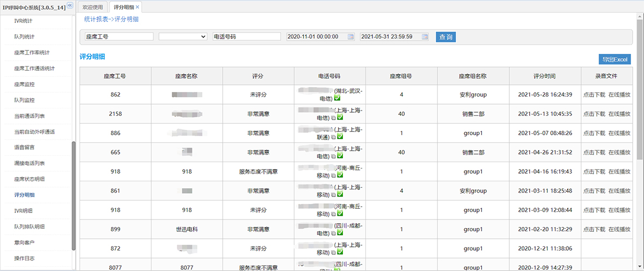Click the copy-number icon in the 2020-12-21 11:38:06 row
Screen dimensions: 644x271
(333, 253)
